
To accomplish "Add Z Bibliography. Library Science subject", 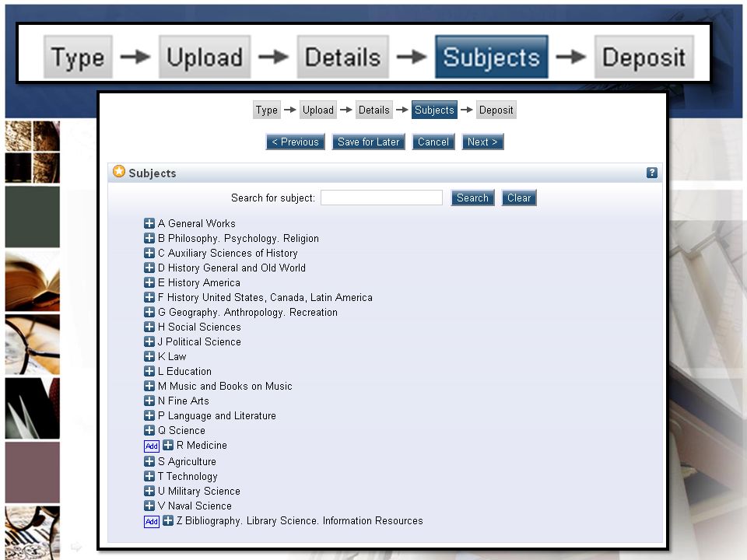I will [x=152, y=522].
